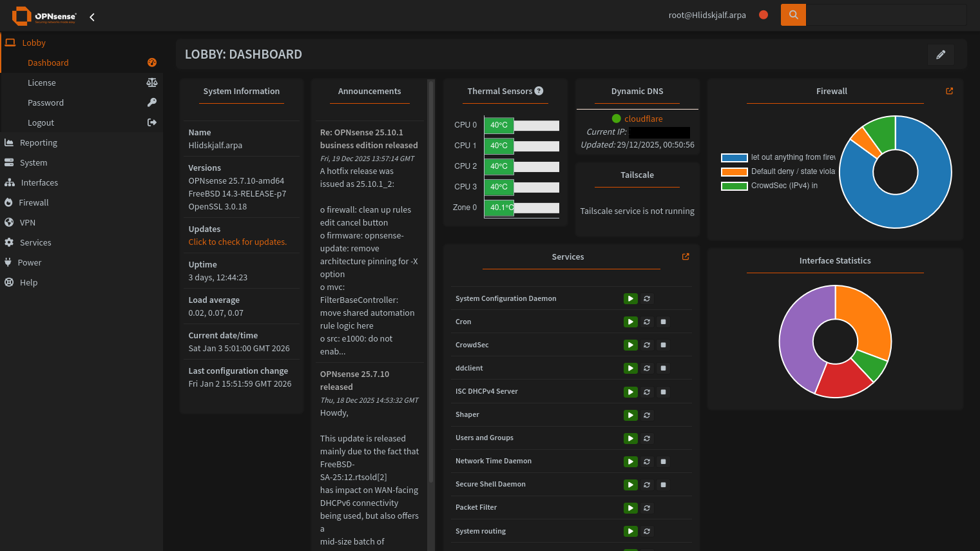This screenshot has width=980, height=551.
Task: Restart the CrowdSec service
Action: [x=647, y=345]
